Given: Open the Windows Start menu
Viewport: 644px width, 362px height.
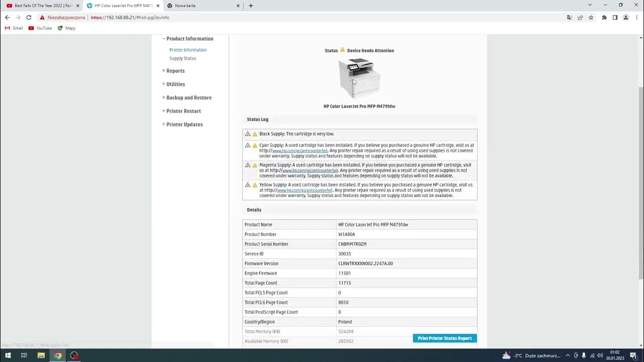Looking at the screenshot, I should 8,355.
